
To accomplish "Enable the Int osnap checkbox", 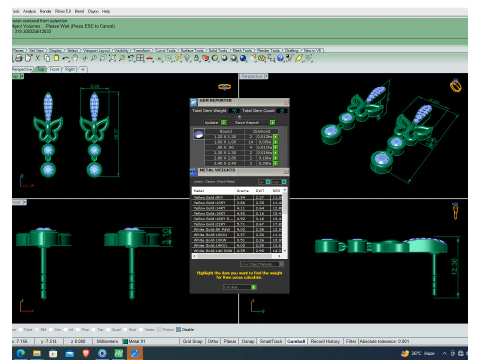I will pos(65,329).
